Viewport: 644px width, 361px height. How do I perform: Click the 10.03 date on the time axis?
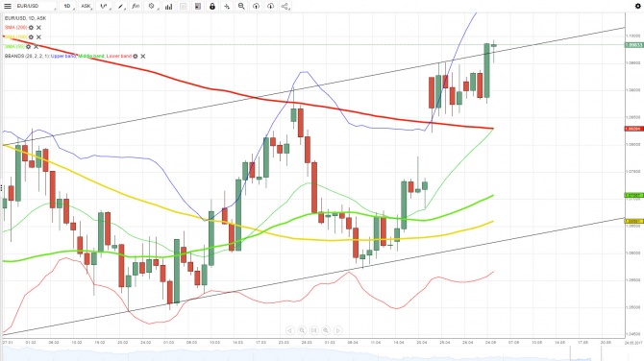point(214,342)
